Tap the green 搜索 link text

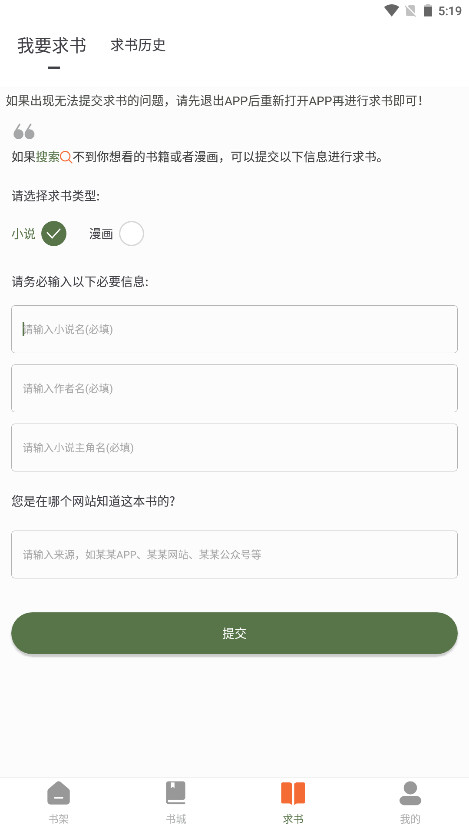pos(48,157)
